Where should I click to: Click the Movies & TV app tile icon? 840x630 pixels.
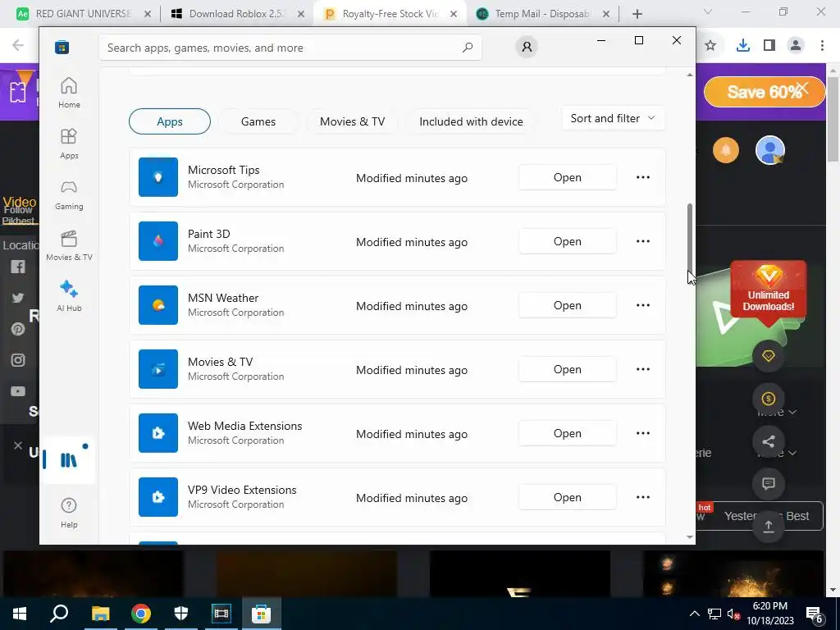(158, 369)
